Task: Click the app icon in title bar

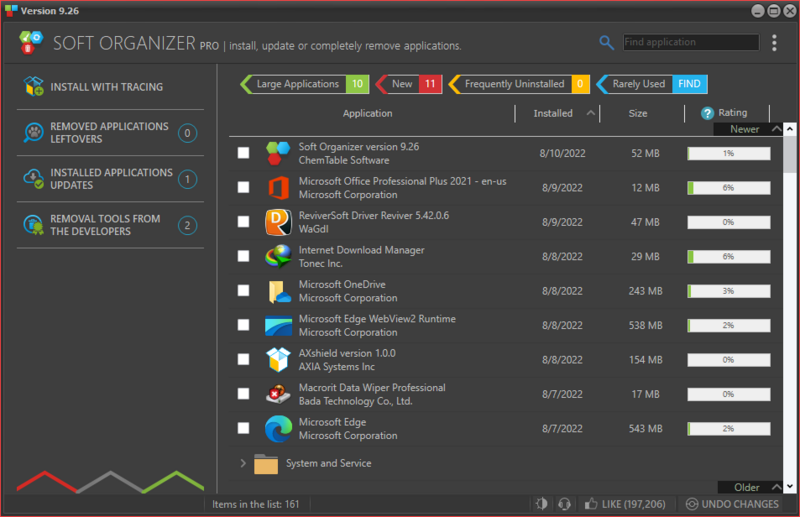Action: click(x=11, y=10)
